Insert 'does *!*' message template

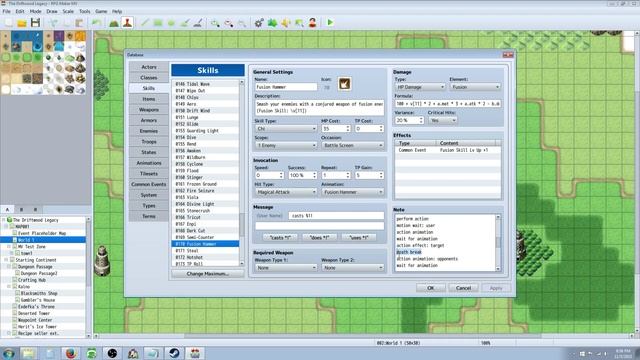(x=320, y=238)
